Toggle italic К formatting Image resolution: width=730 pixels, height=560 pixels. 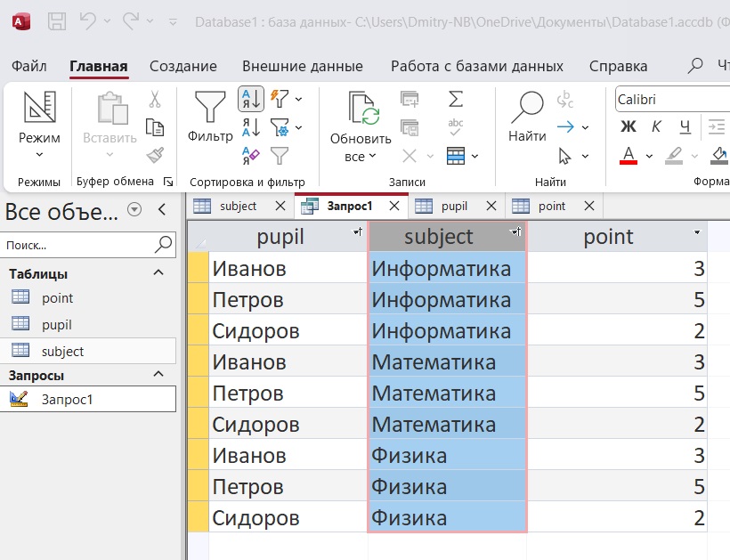(656, 126)
